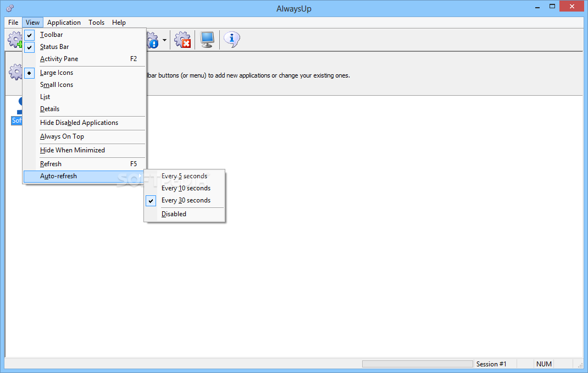Click the status bar progress bar
The width and height of the screenshot is (588, 373).
[418, 364]
